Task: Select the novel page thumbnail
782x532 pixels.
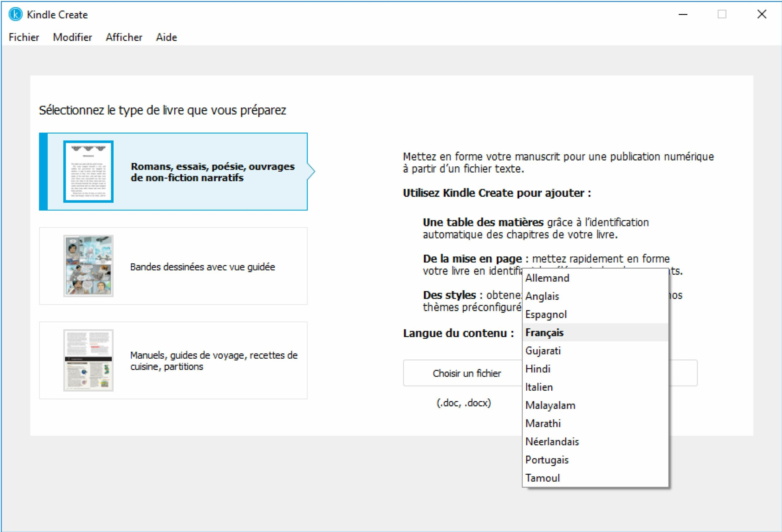Action: click(x=88, y=172)
